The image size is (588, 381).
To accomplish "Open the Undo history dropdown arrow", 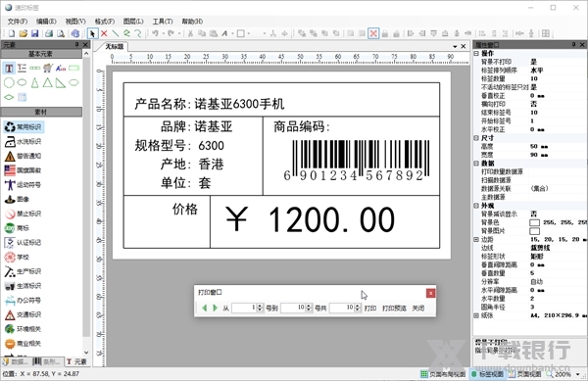I will pyautogui.click(x=164, y=33).
